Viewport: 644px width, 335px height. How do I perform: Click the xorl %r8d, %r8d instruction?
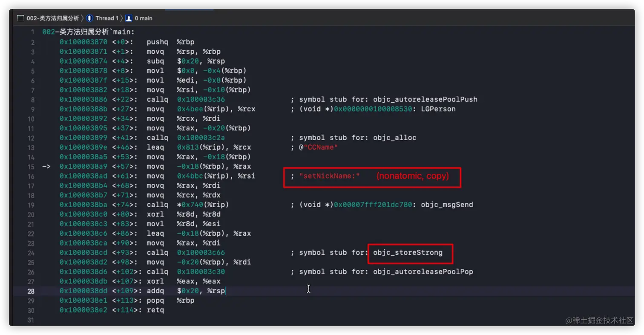pos(183,214)
